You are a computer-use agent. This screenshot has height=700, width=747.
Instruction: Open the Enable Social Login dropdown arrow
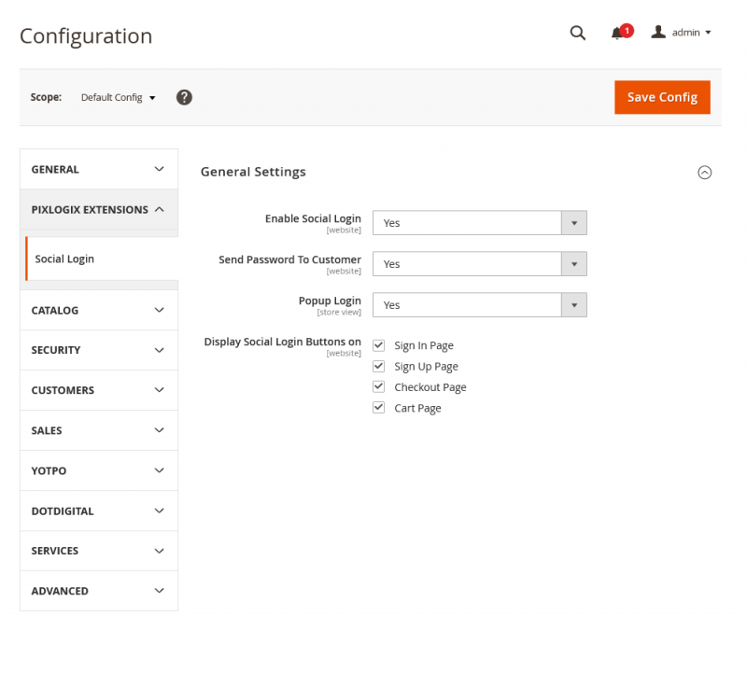click(576, 222)
